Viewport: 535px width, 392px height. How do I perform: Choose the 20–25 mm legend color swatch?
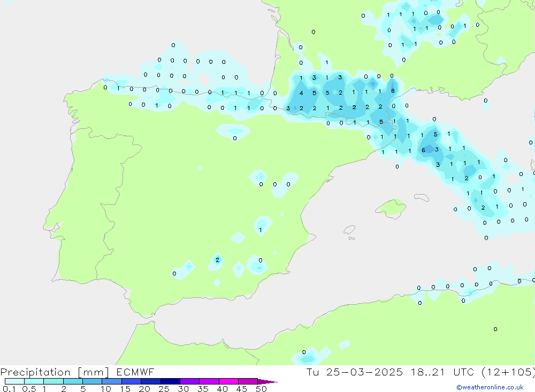(150, 381)
